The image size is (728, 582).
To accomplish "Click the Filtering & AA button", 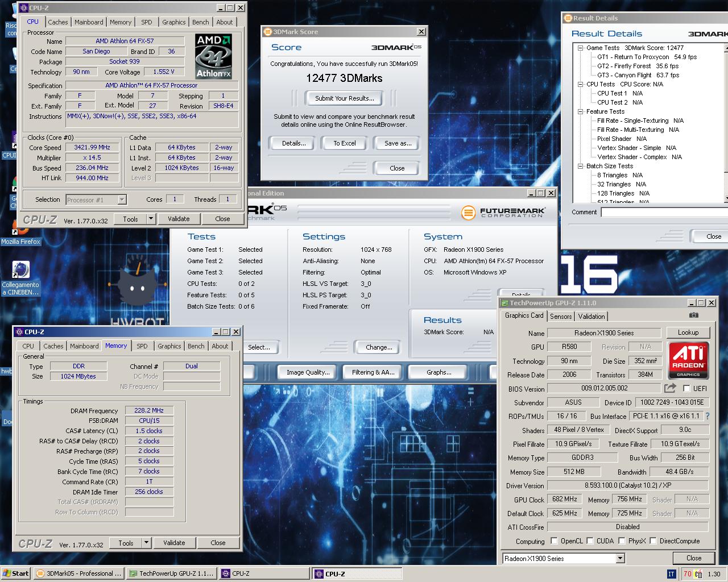I will 373,372.
